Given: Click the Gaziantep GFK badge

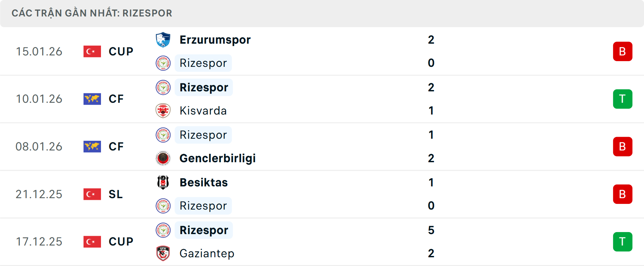Looking at the screenshot, I should [x=163, y=254].
